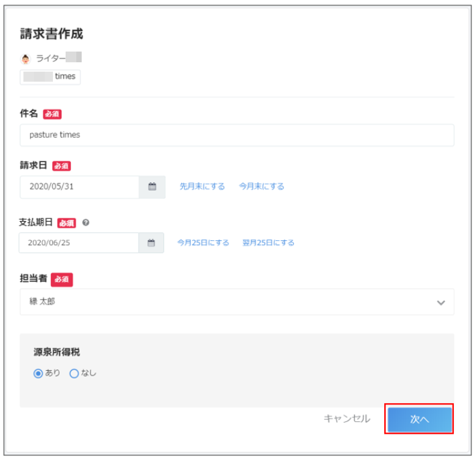Image resolution: width=476 pixels, height=462 pixels.
Task: Expand the 担当者 dropdown chevron
Action: [441, 303]
